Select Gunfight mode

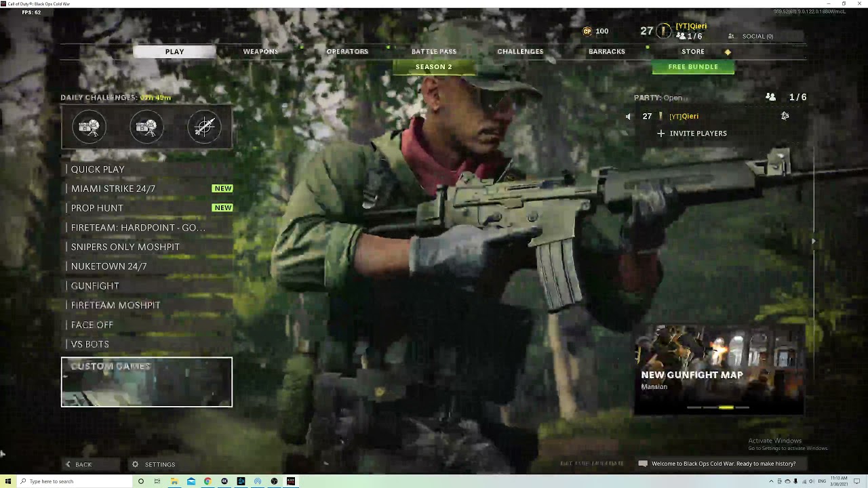pyautogui.click(x=147, y=286)
